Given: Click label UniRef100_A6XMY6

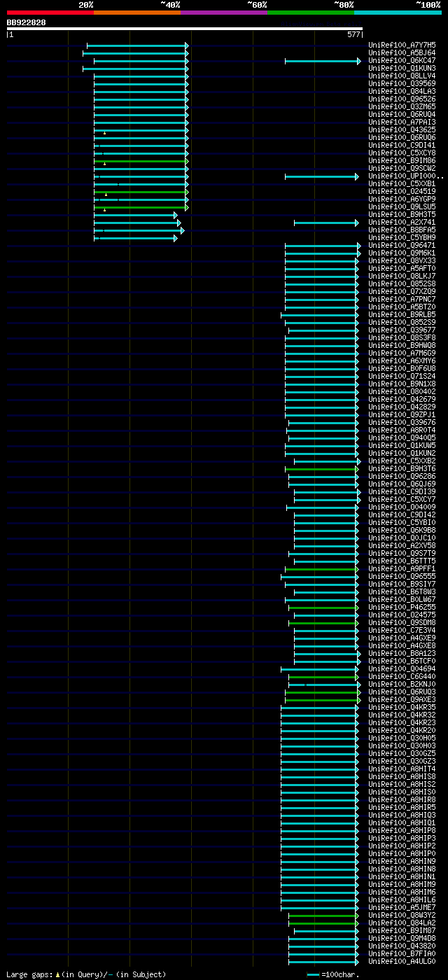Looking at the screenshot, I should coord(402,361).
